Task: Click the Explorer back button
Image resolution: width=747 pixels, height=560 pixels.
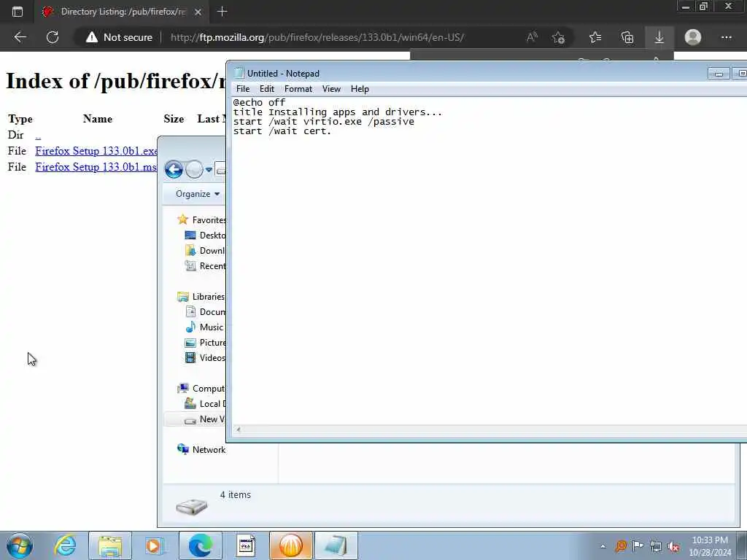Action: pos(174,169)
